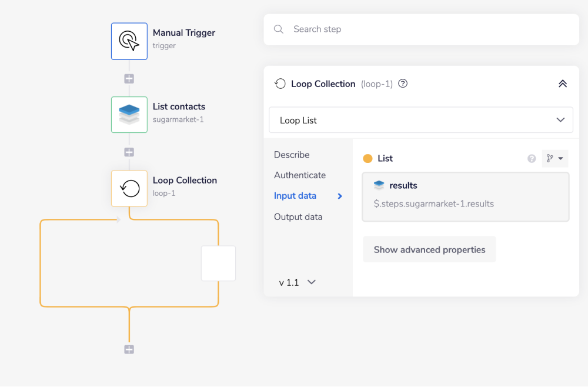Click Show advanced properties button
The image size is (588, 387).
point(429,249)
